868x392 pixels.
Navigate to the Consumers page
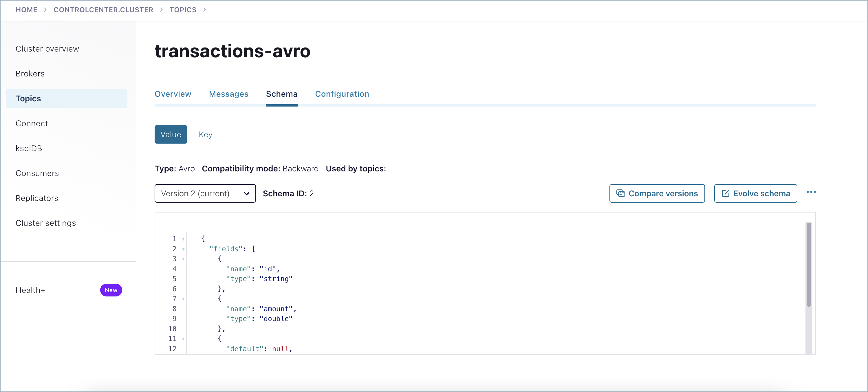(x=37, y=173)
